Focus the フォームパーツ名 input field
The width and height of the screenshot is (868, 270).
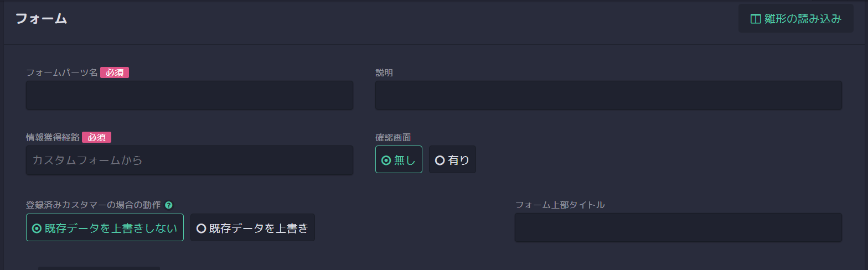(x=189, y=95)
